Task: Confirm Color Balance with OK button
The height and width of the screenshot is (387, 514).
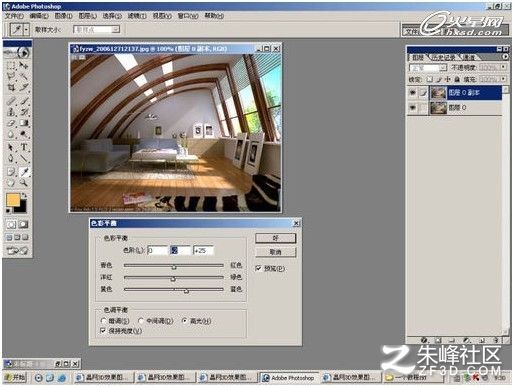Action: (x=275, y=238)
